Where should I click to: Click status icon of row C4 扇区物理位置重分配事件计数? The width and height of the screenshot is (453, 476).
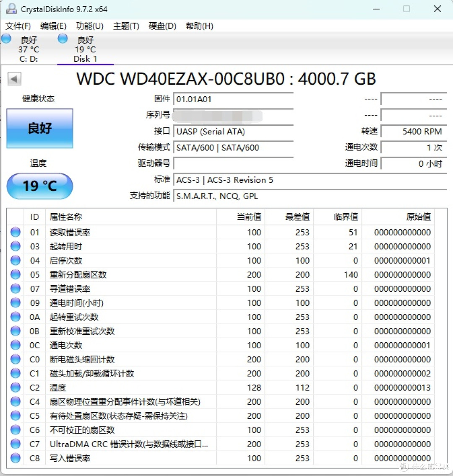point(16,401)
